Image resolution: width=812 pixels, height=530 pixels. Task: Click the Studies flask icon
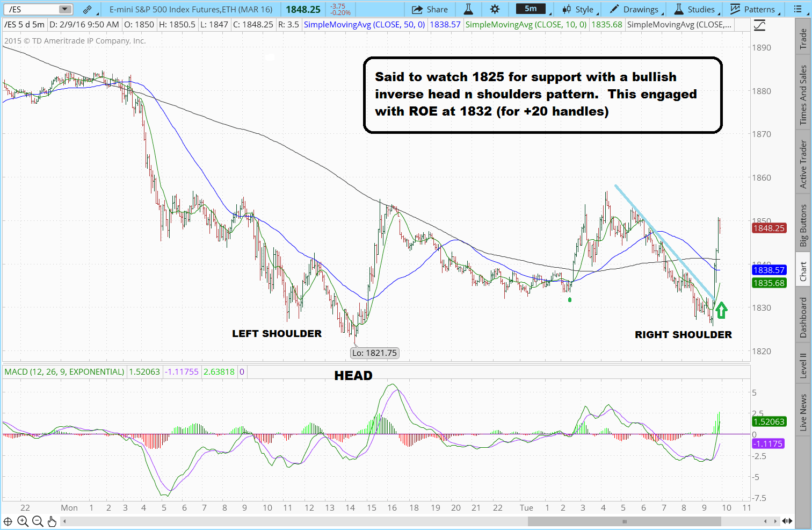pyautogui.click(x=679, y=9)
